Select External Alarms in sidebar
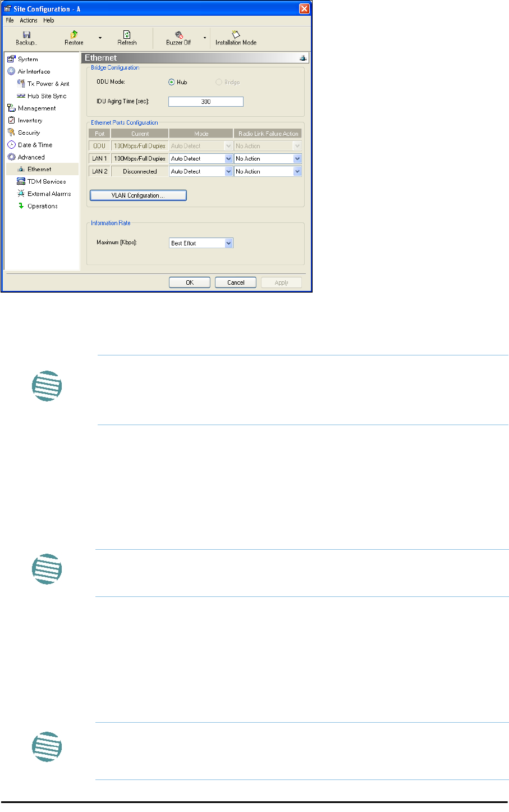The width and height of the screenshot is (509, 812). point(49,194)
